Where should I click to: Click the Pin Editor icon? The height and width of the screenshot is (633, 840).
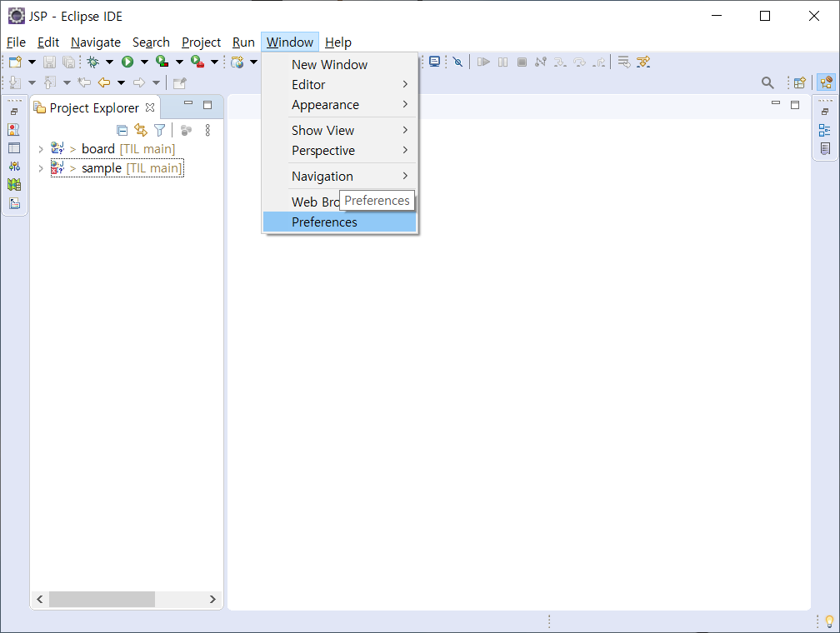tap(179, 82)
